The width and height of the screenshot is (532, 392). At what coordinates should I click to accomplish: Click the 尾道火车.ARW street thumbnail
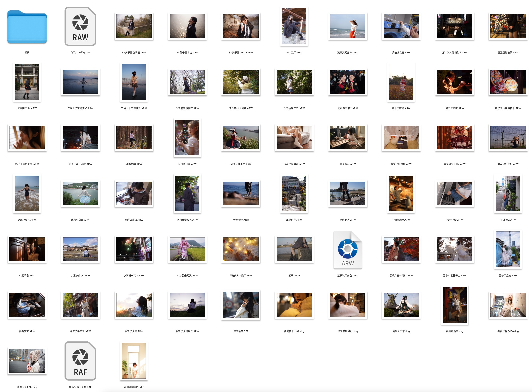pos(294,193)
